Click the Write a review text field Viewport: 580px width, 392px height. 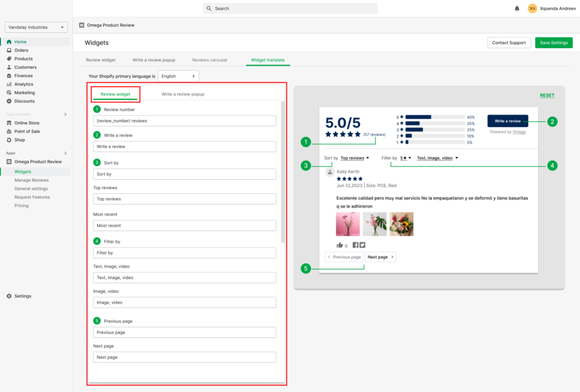point(185,147)
